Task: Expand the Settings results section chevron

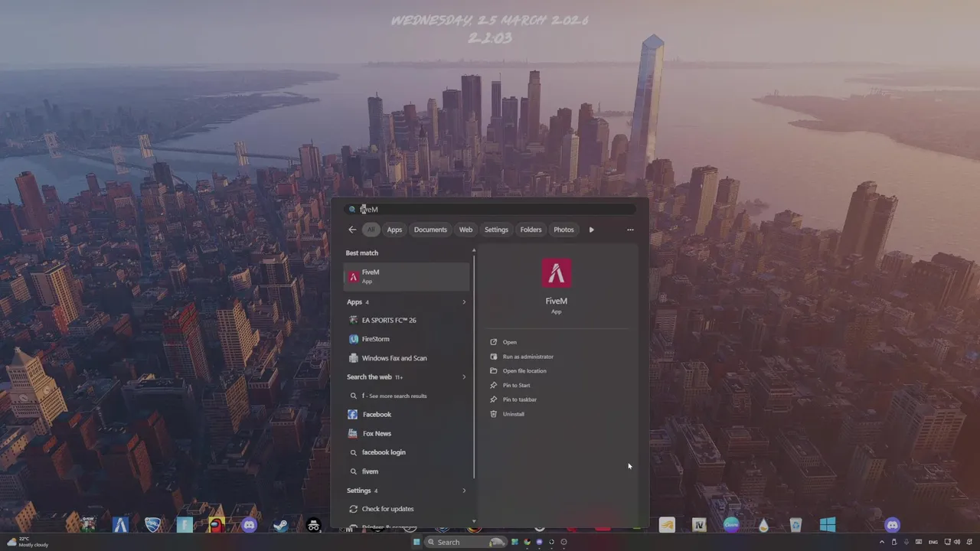Action: (x=464, y=491)
